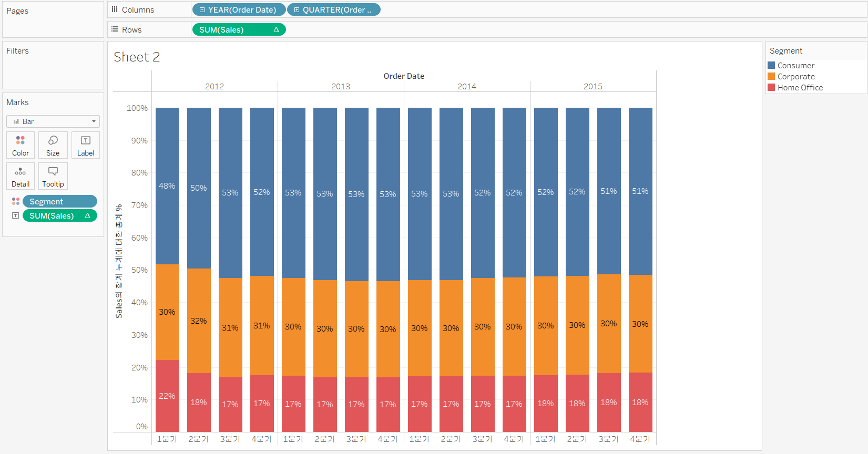Image resolution: width=868 pixels, height=454 pixels.
Task: Click 1분기 label under 2012
Action: point(167,439)
